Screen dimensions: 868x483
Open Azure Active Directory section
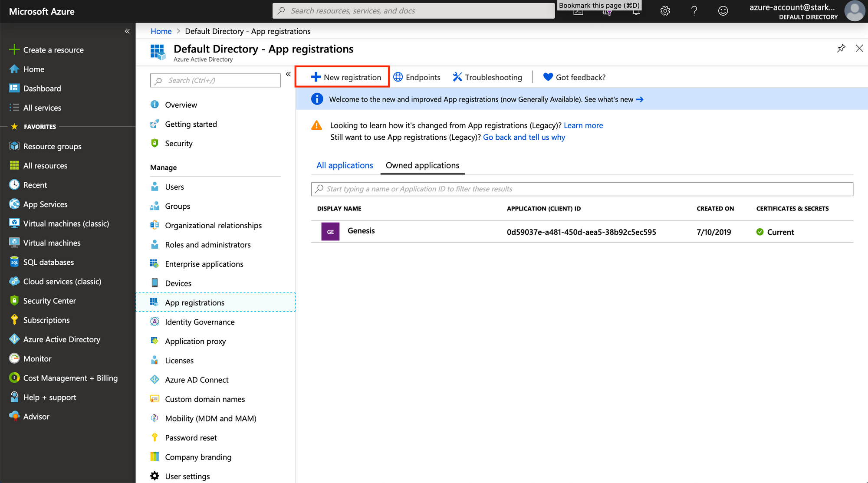click(x=62, y=339)
